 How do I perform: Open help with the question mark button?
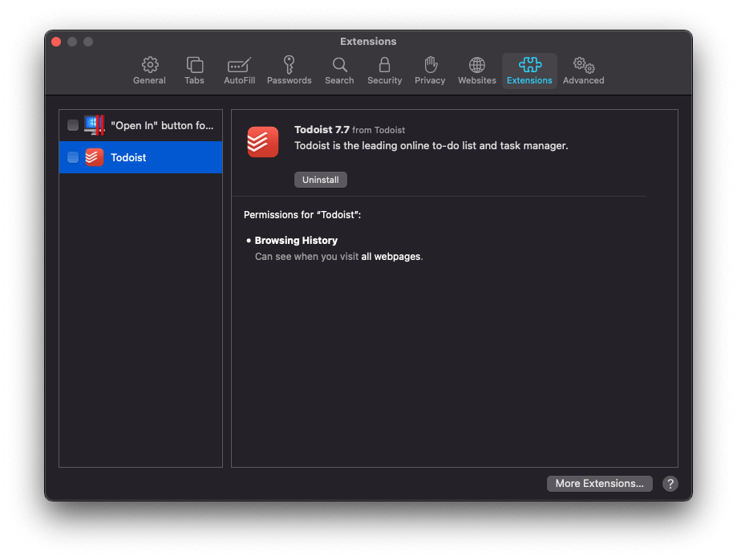click(x=670, y=483)
